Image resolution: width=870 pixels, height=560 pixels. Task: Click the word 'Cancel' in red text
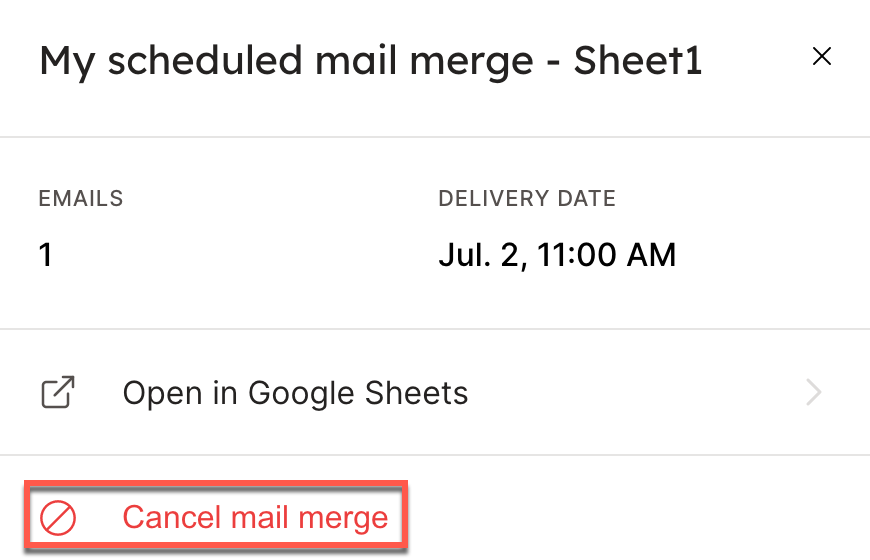(169, 518)
